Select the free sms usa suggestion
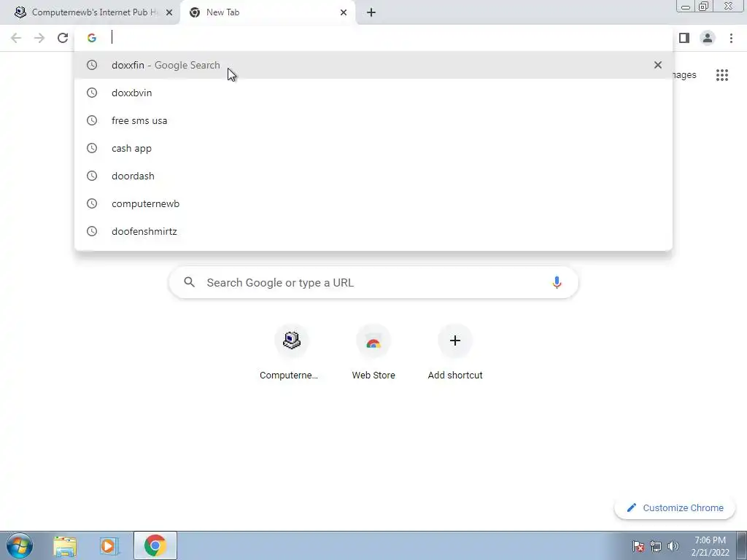The height and width of the screenshot is (560, 747). (x=373, y=120)
